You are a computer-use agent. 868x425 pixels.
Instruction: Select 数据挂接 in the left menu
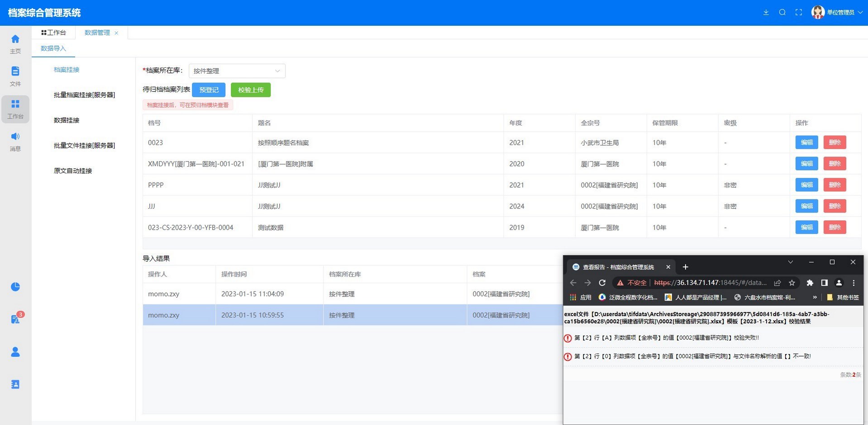tap(67, 120)
